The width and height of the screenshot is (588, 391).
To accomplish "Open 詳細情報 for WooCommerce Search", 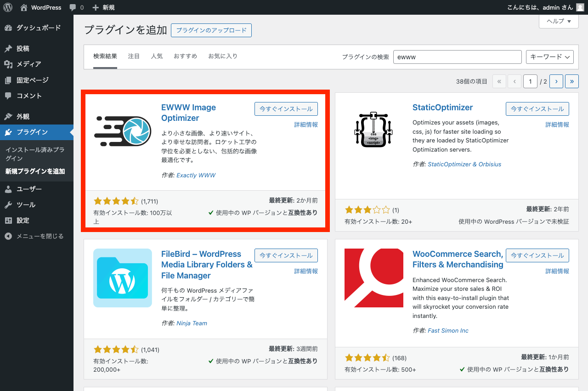I will tap(557, 271).
